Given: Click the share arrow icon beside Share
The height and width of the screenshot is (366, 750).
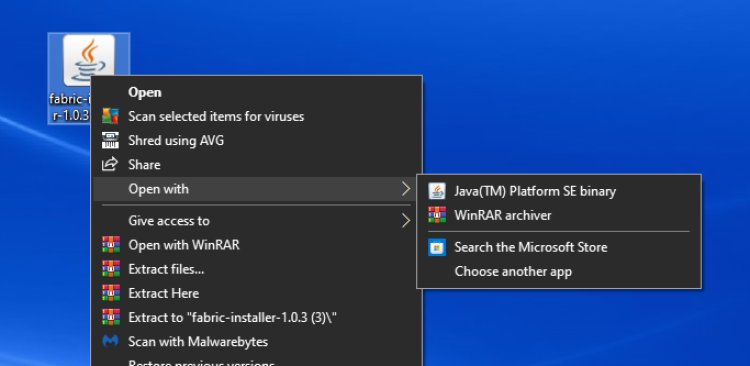Looking at the screenshot, I should tap(110, 164).
